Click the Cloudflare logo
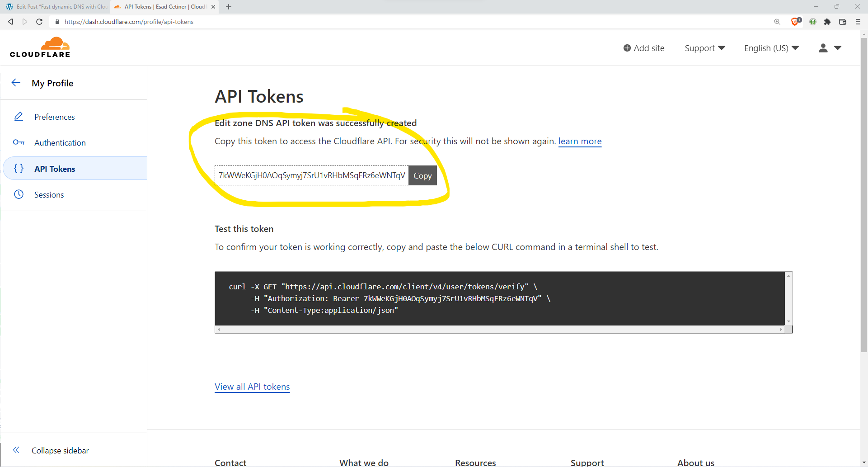 point(40,47)
